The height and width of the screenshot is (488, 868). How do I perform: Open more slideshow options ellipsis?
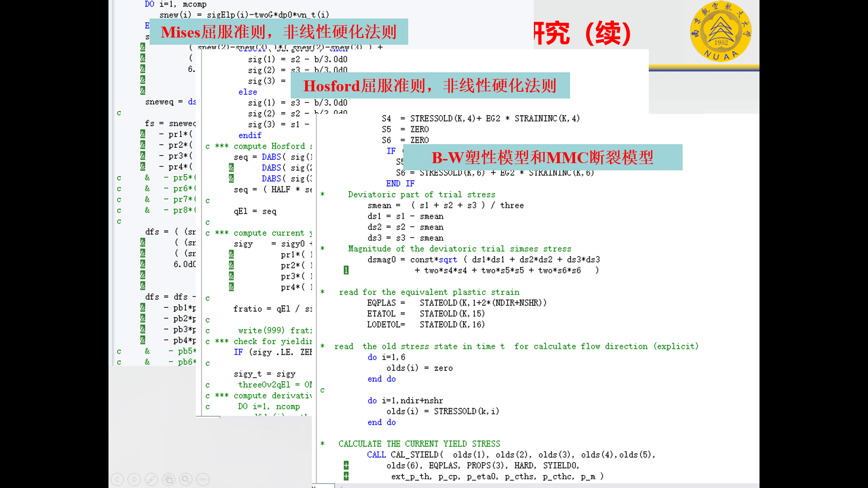(x=203, y=479)
